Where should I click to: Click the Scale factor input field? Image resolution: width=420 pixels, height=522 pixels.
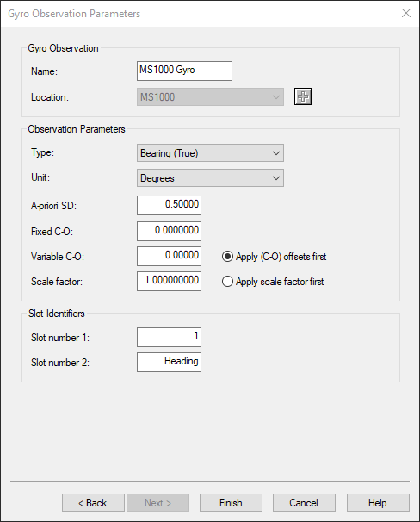169,282
